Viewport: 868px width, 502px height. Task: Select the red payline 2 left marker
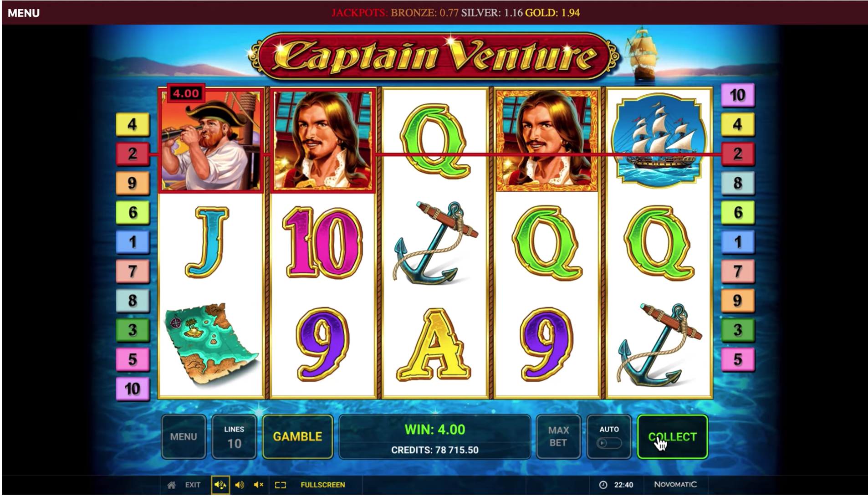coord(132,154)
